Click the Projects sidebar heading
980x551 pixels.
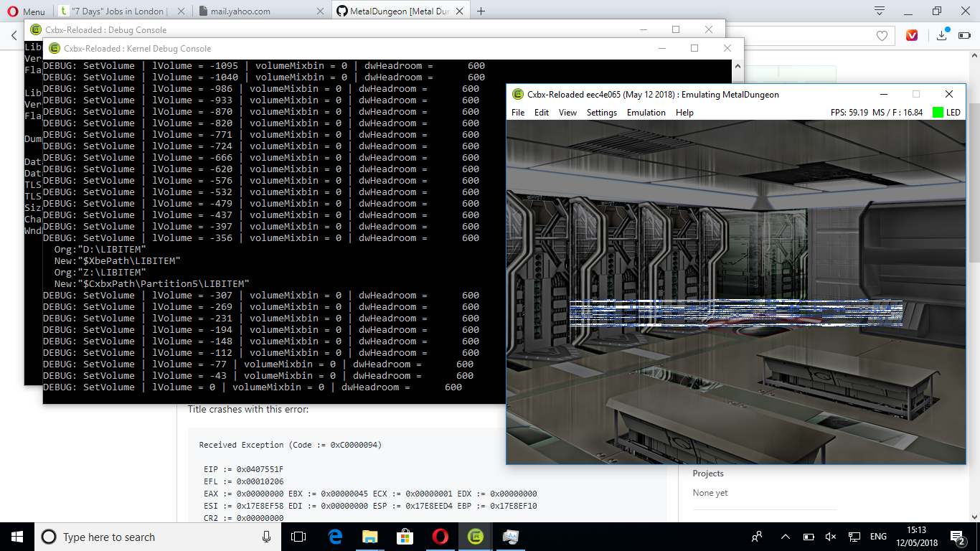point(708,474)
